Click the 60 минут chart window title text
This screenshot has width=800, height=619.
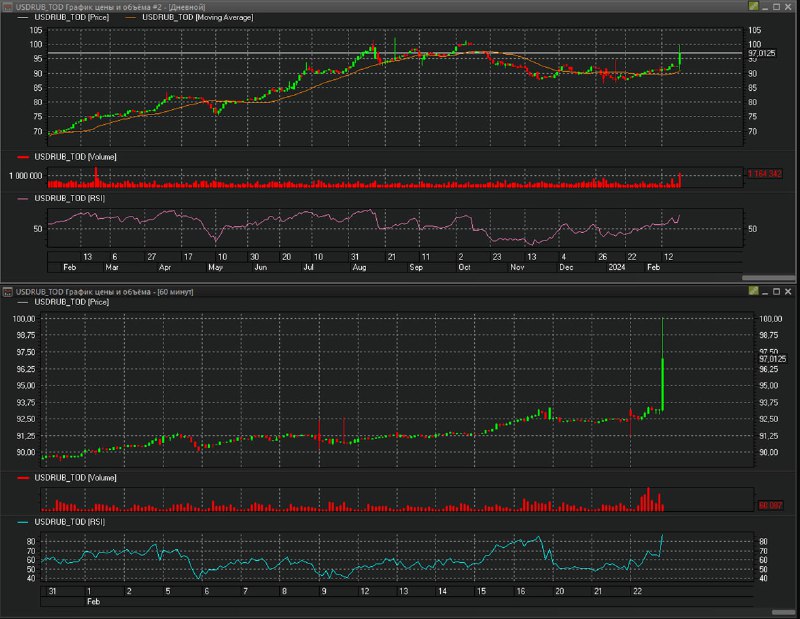coord(104,292)
